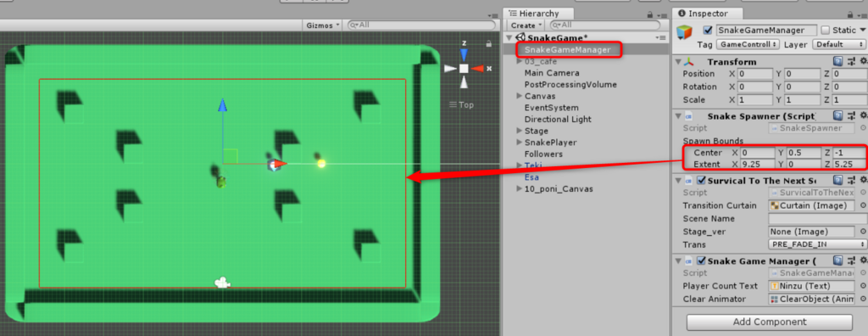Select Followers in Hierarchy
The height and width of the screenshot is (336, 868).
543,154
